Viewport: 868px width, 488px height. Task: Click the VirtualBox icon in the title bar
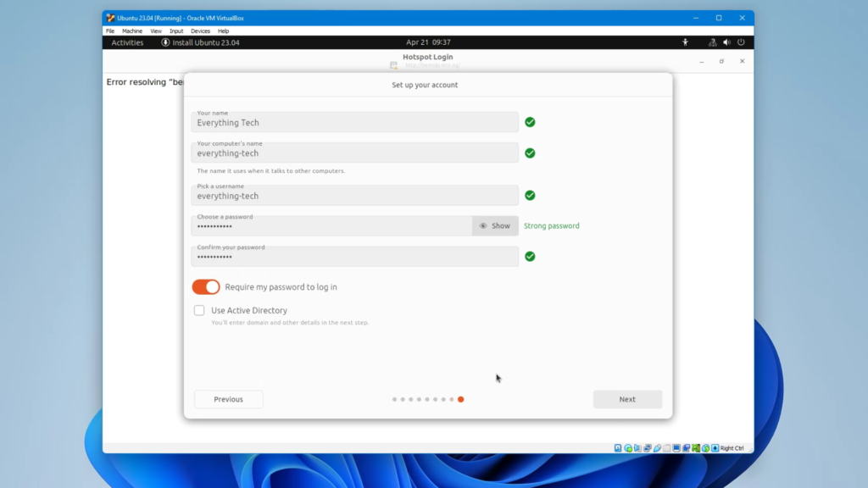110,18
